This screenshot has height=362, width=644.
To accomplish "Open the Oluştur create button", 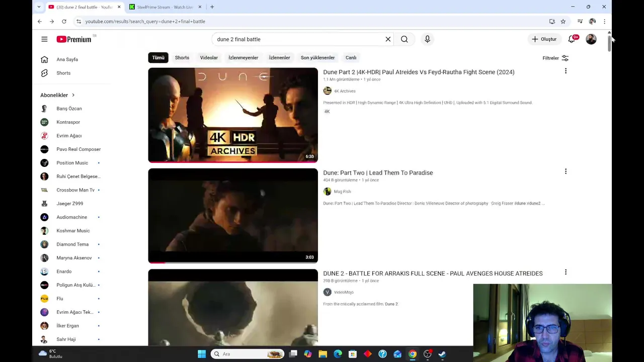I will tap(544, 39).
